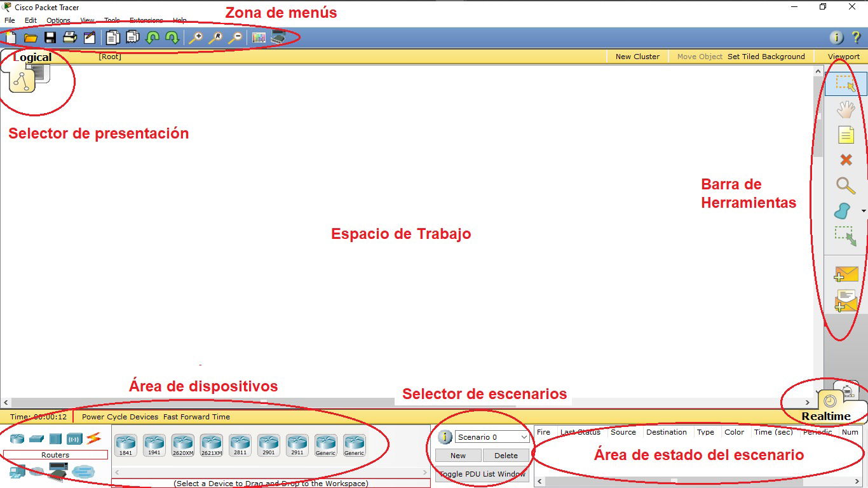Select the Place Note tool

tap(845, 135)
